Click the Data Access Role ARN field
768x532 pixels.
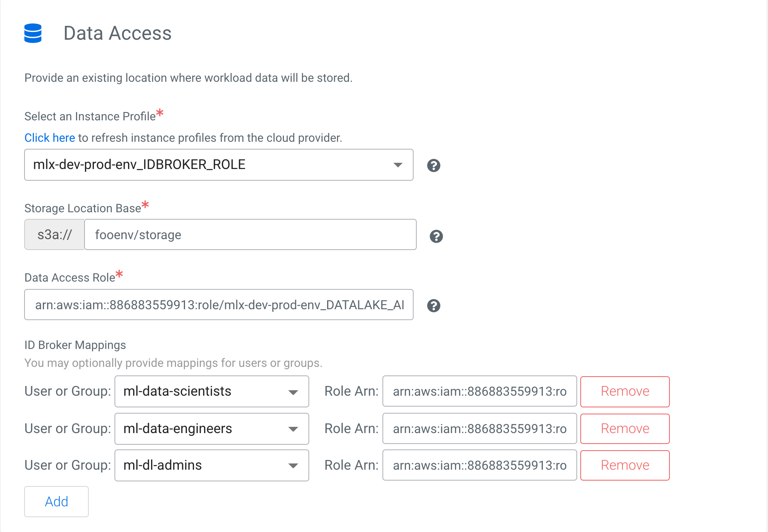(x=218, y=305)
